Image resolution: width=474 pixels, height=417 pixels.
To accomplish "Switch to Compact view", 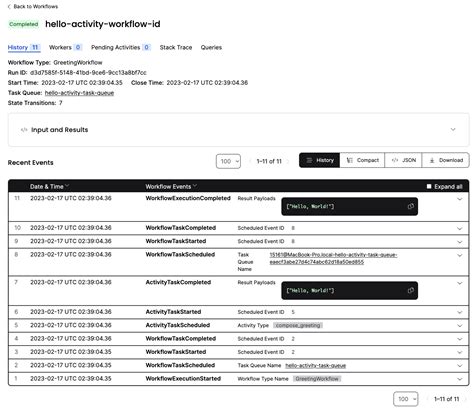I will [362, 160].
